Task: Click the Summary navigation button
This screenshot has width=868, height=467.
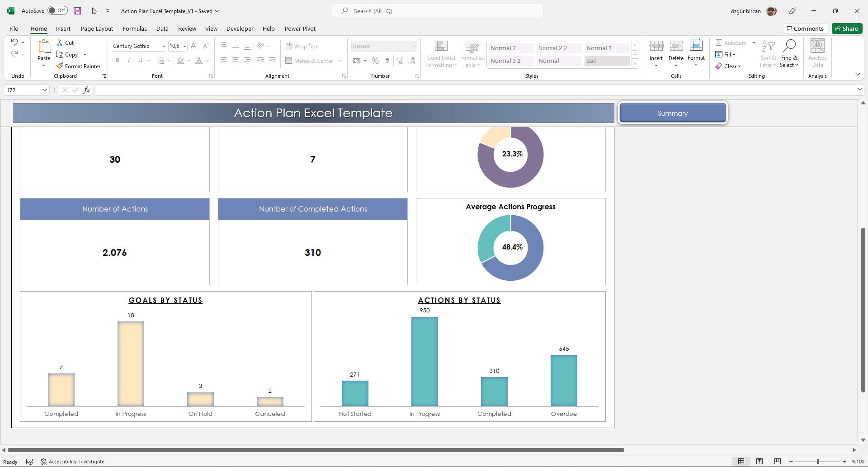Action: (x=673, y=113)
